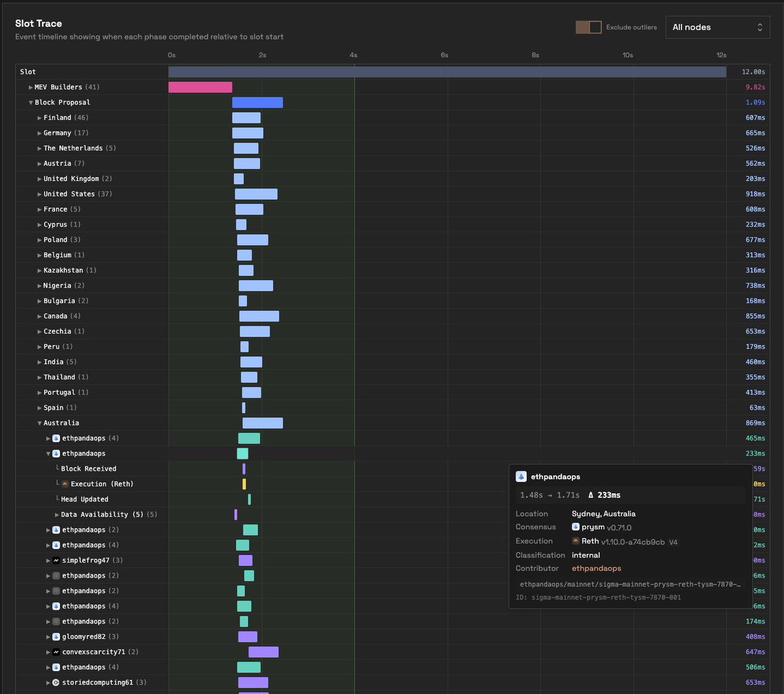Click the blue Block Proposal timeline bar
Viewport: 784px width, 694px height.
257,103
